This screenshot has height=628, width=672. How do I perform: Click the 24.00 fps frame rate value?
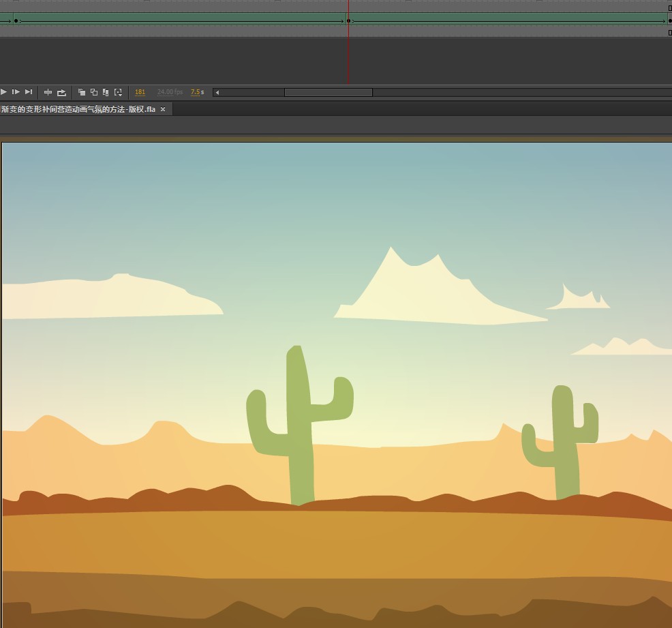point(170,92)
